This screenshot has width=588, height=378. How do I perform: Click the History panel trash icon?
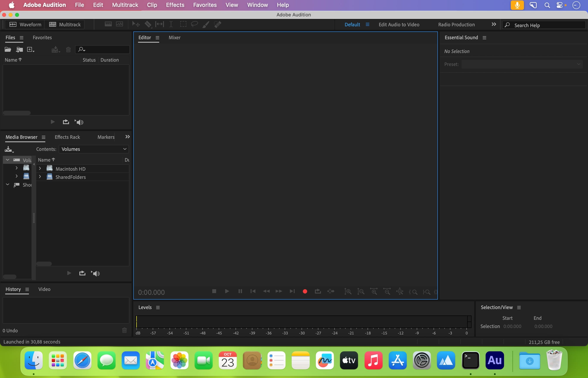tap(124, 330)
